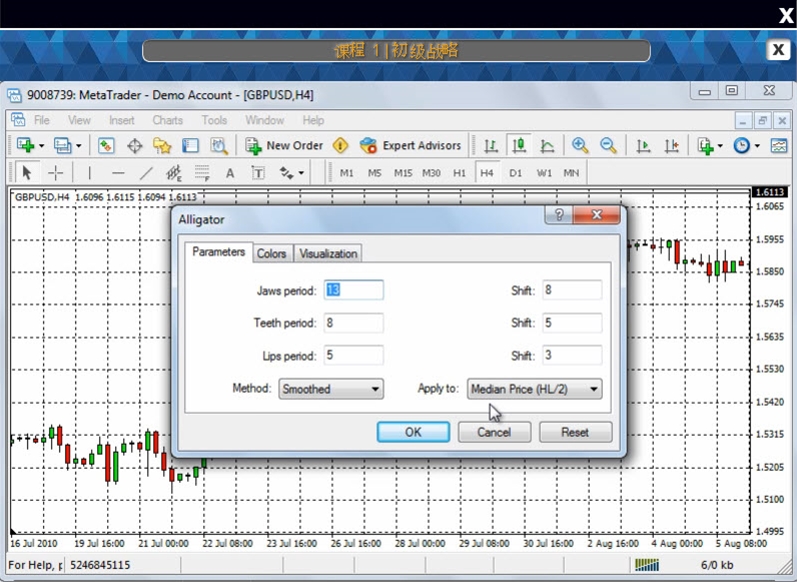Viewport: 797px width, 582px height.
Task: Select the cursor arrow tool
Action: click(x=27, y=173)
